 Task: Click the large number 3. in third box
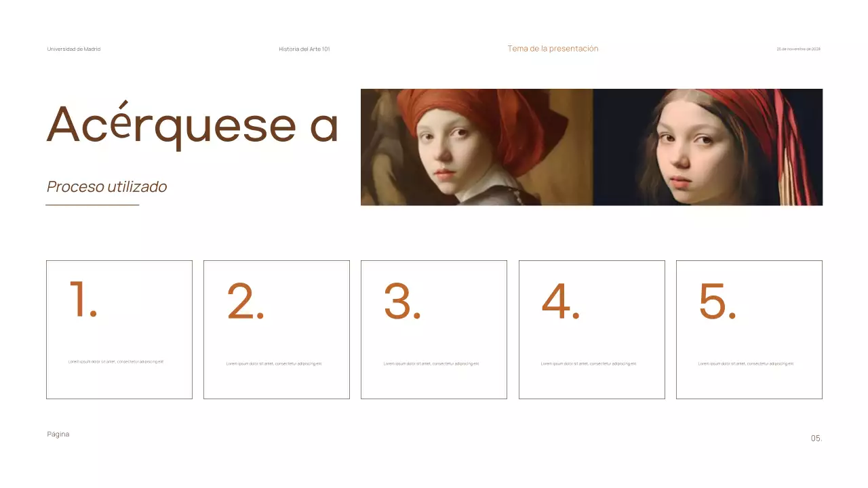click(402, 302)
